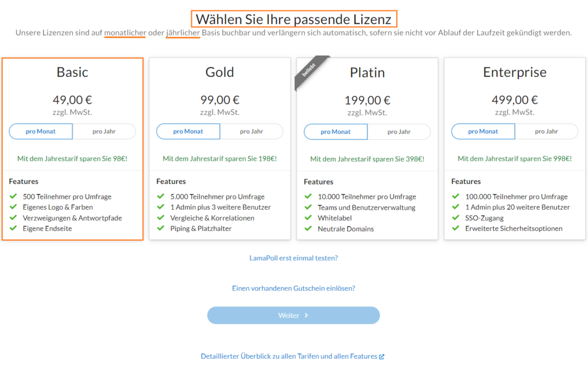The image size is (588, 366).
Task: Open Einen vorhandenen Gutschein einlösen link
Action: pos(293,288)
